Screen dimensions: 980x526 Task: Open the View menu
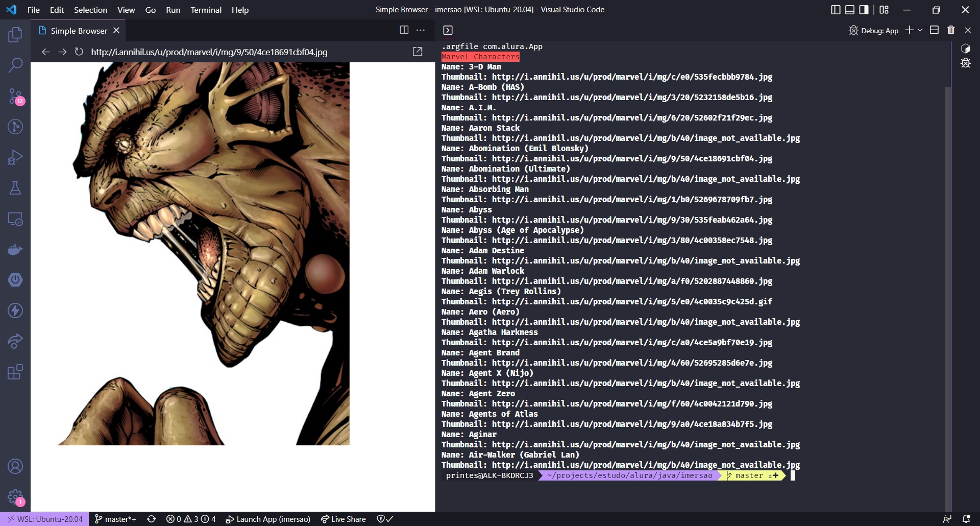[x=126, y=10]
